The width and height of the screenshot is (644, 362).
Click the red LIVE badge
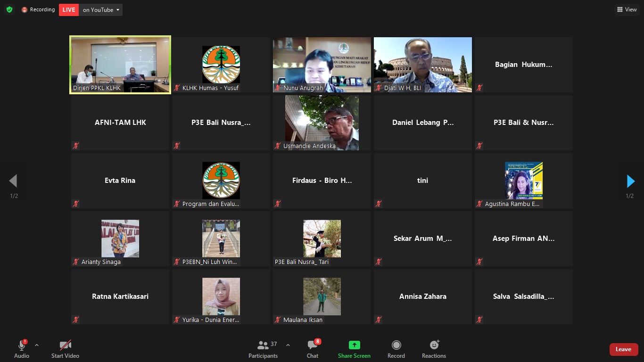click(x=69, y=10)
